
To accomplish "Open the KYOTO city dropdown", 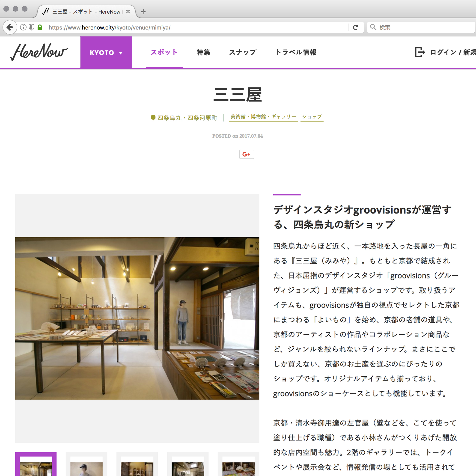I will pos(106,53).
